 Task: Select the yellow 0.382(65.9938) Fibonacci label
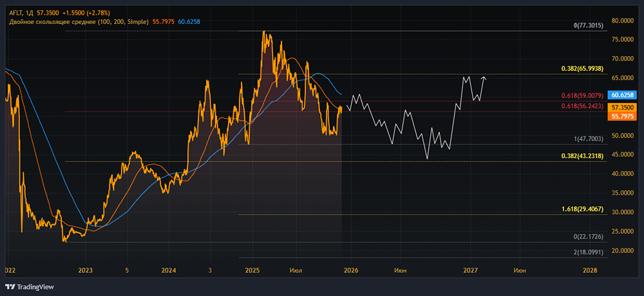(x=582, y=68)
